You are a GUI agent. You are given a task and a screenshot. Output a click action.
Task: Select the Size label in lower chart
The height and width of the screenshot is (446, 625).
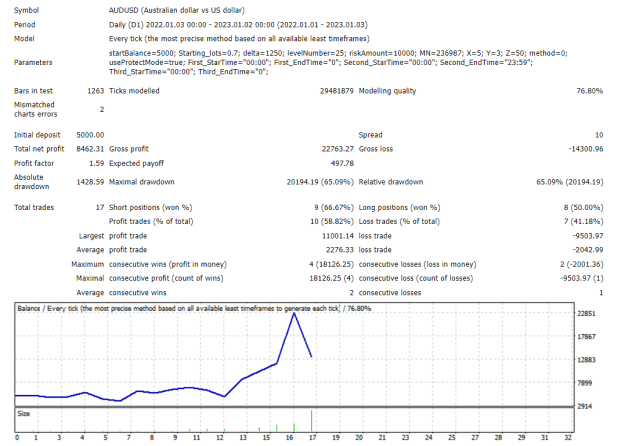click(x=24, y=414)
